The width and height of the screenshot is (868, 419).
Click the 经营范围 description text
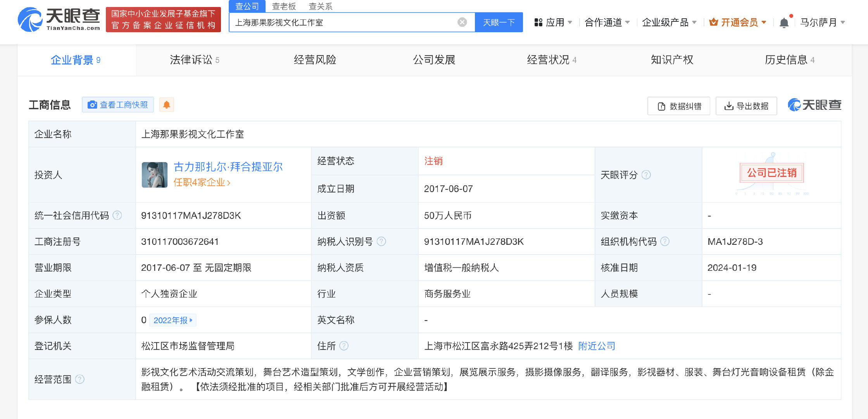click(488, 379)
